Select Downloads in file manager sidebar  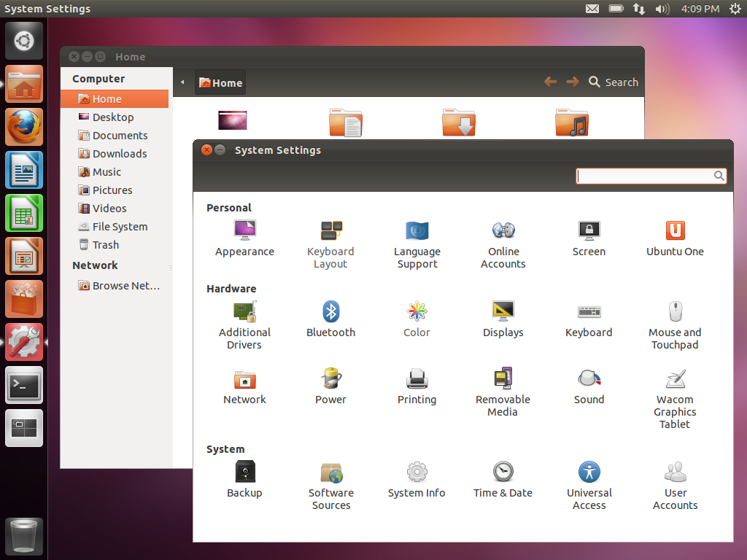coord(115,154)
